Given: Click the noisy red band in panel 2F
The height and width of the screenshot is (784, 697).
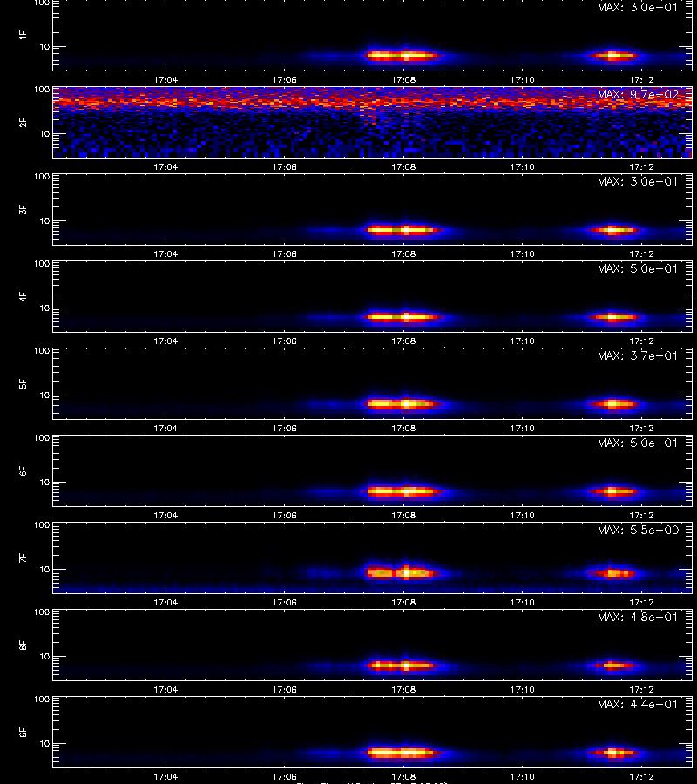Looking at the screenshot, I should tap(373, 102).
